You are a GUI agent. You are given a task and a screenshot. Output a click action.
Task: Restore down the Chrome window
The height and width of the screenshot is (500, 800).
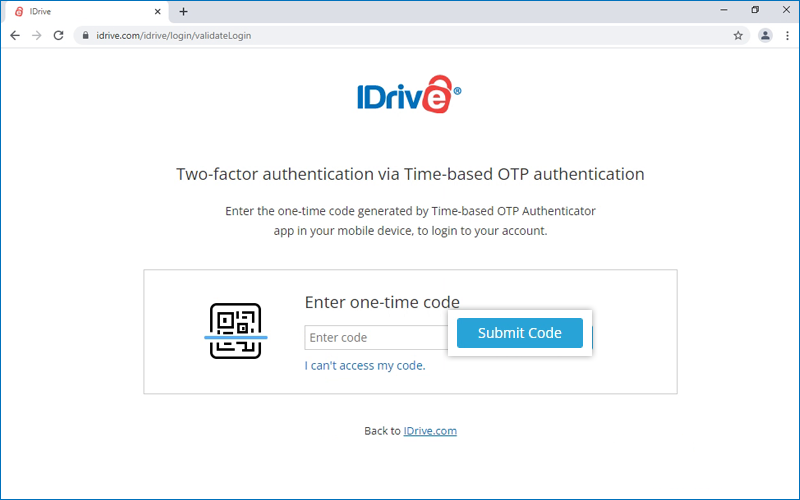[754, 10]
